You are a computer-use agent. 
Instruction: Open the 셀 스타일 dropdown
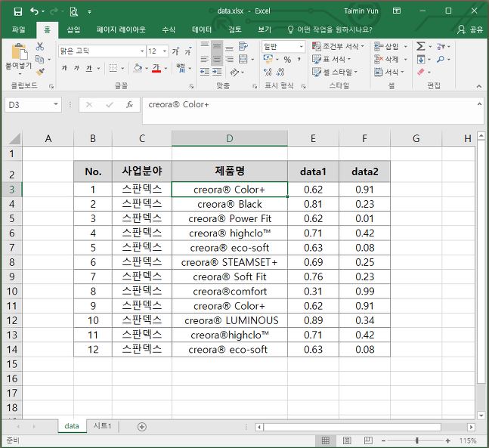[335, 72]
